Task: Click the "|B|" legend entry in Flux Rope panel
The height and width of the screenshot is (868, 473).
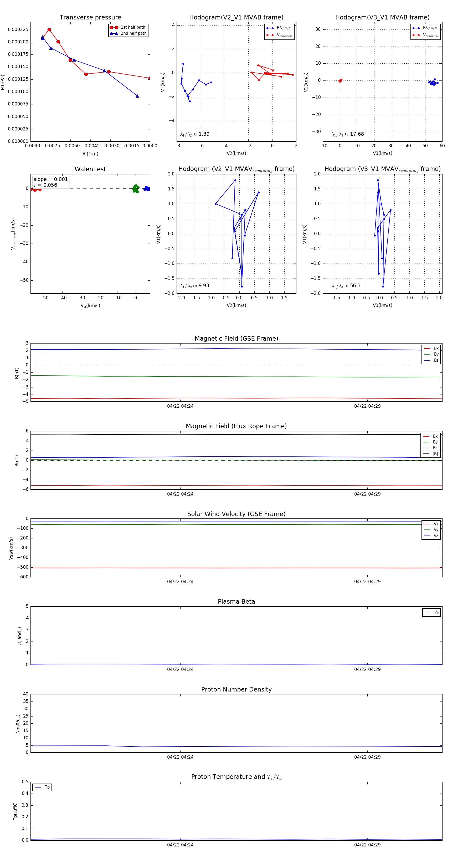Action: coord(431,454)
